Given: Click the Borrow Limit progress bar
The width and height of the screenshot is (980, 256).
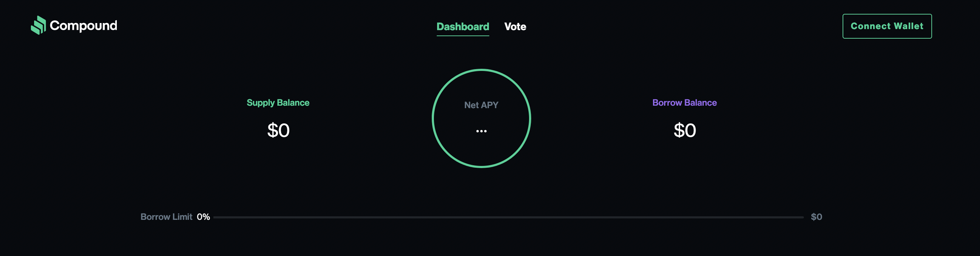Looking at the screenshot, I should pos(508,217).
